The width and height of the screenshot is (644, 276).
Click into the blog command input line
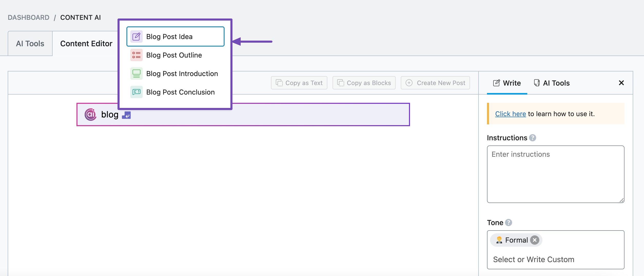pos(243,115)
